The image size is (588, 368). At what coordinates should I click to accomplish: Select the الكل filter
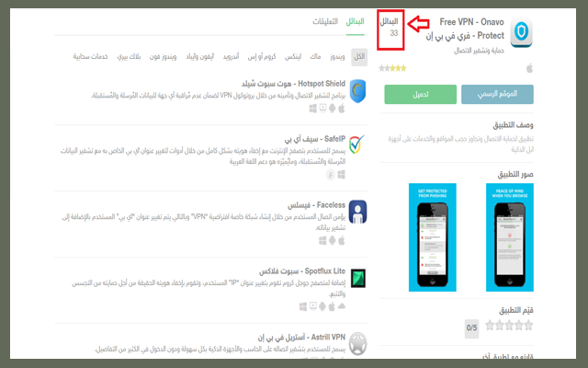click(359, 57)
